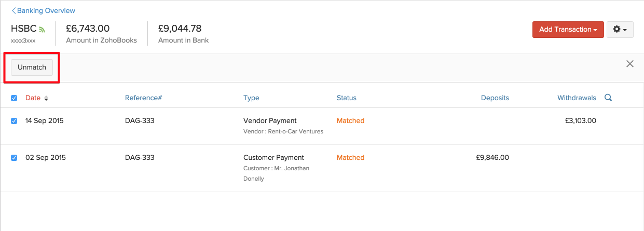The width and height of the screenshot is (644, 231).
Task: Click the £9,846.00 deposit amount
Action: tap(492, 158)
